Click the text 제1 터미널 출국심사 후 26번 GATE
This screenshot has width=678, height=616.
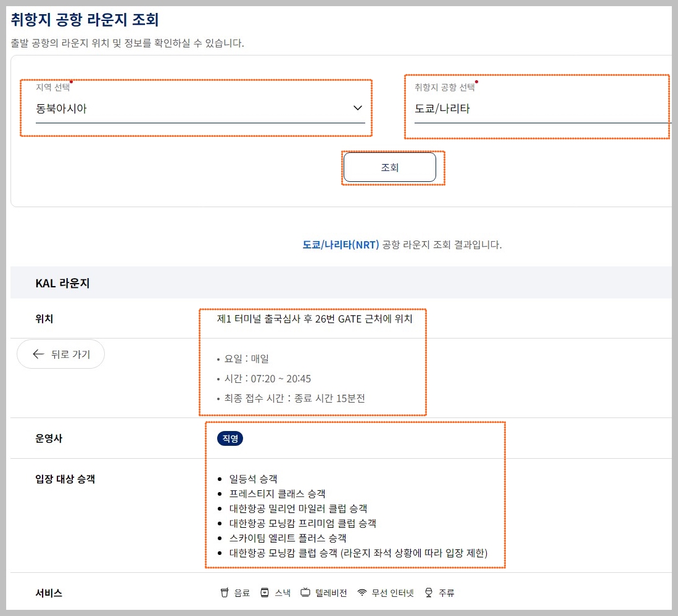pyautogui.click(x=289, y=319)
